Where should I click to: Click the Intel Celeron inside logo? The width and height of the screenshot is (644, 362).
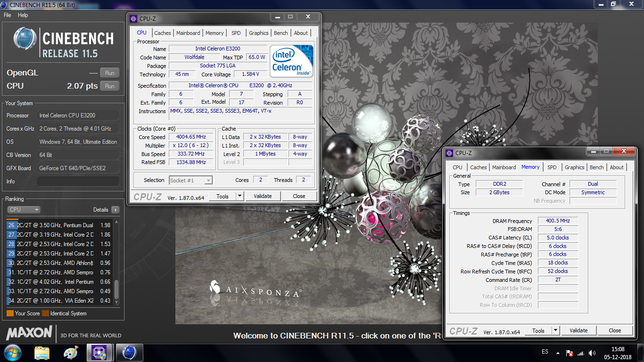pyautogui.click(x=291, y=61)
